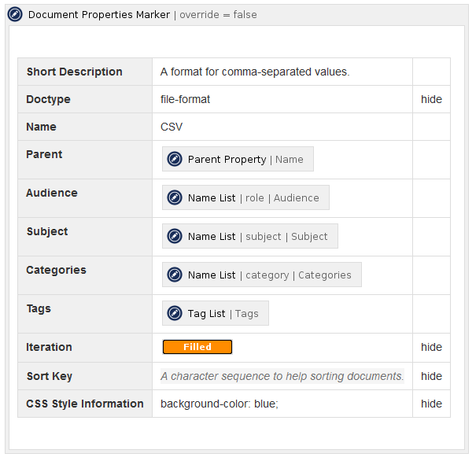
Task: Select the Tag List macro placeholder label
Action: pyautogui.click(x=223, y=313)
